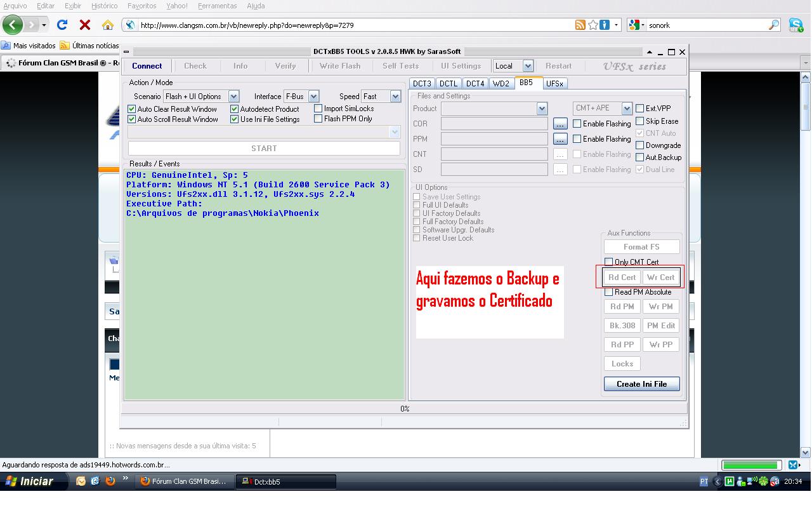
Task: Switch to the DCT3 tab
Action: coord(422,84)
